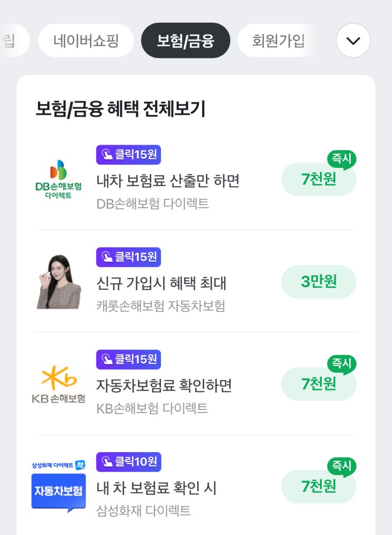This screenshot has width=392, height=535.
Task: Select the 보험/금융 tab
Action: click(x=186, y=40)
